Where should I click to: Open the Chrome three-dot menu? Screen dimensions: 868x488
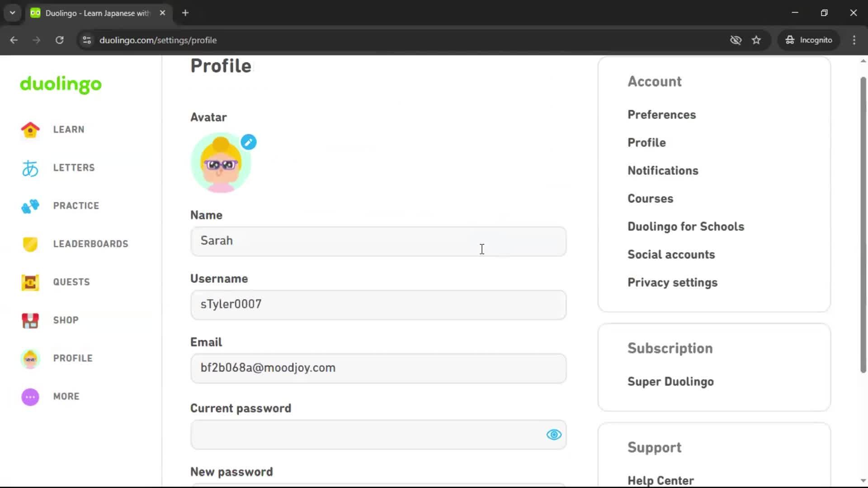854,40
